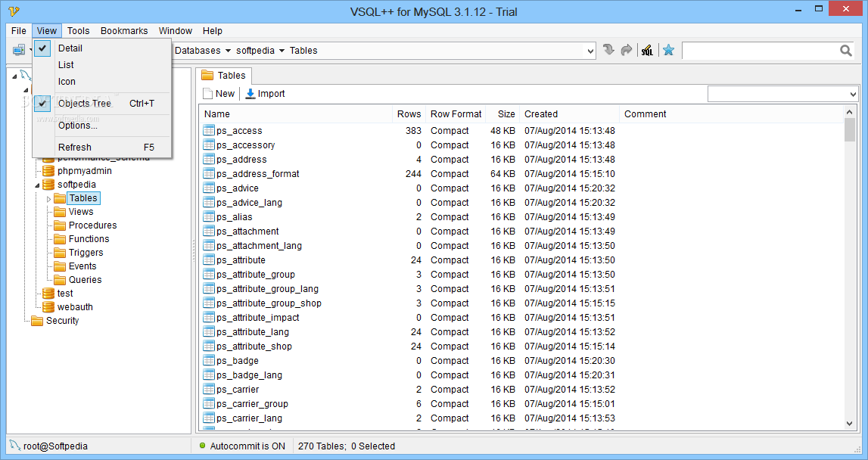Click the scrollbar down arrow
Screen dimensions: 868x460
click(x=850, y=424)
